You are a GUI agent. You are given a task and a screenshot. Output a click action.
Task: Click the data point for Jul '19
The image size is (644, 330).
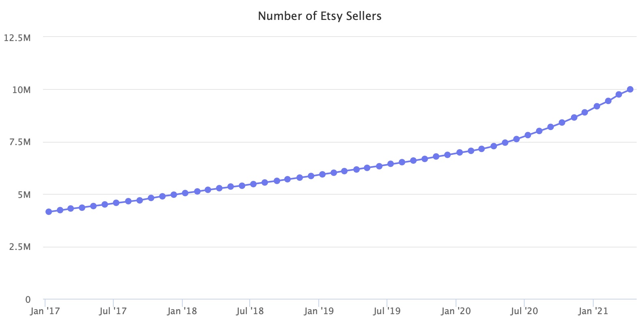pyautogui.click(x=391, y=164)
